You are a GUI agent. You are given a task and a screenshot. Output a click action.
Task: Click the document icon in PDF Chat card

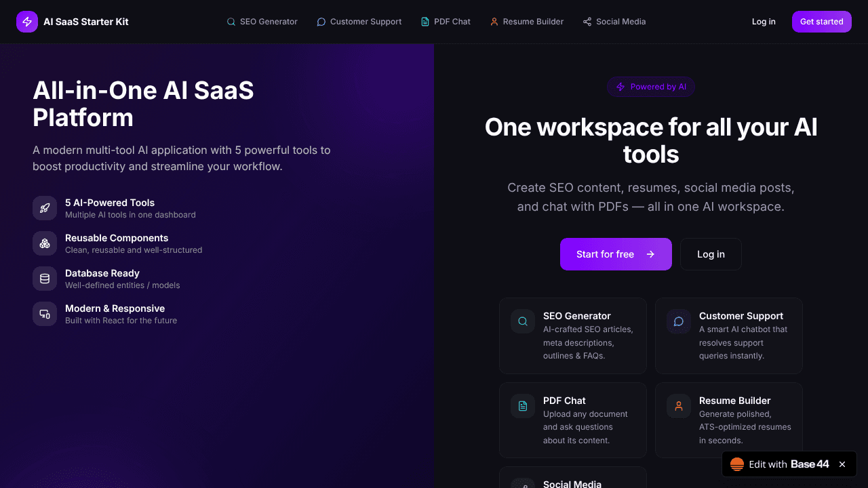coord(523,406)
